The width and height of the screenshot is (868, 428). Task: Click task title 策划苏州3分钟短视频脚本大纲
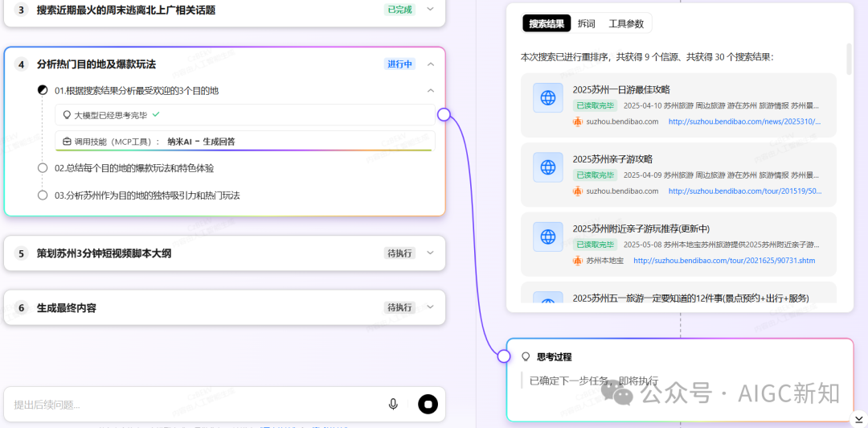tap(104, 253)
